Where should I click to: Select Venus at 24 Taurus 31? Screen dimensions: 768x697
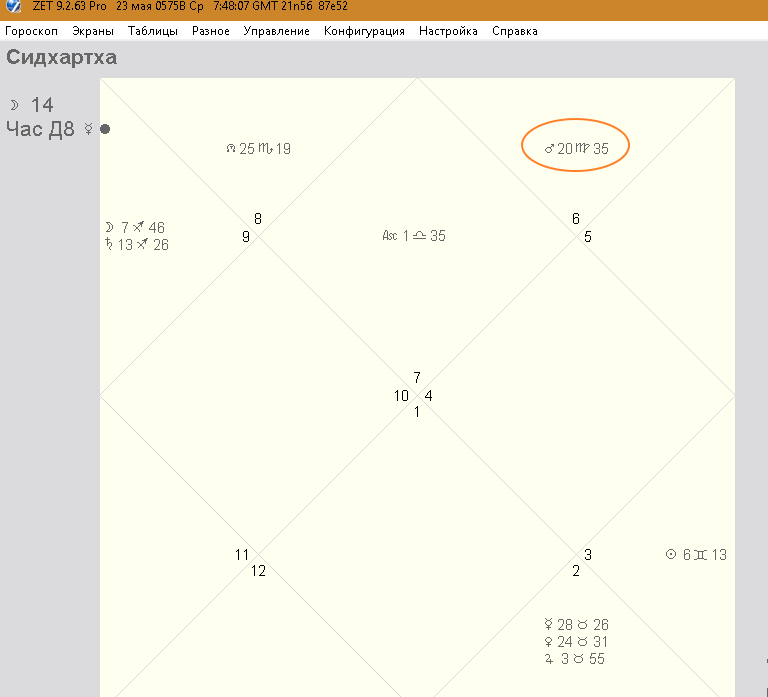[576, 642]
